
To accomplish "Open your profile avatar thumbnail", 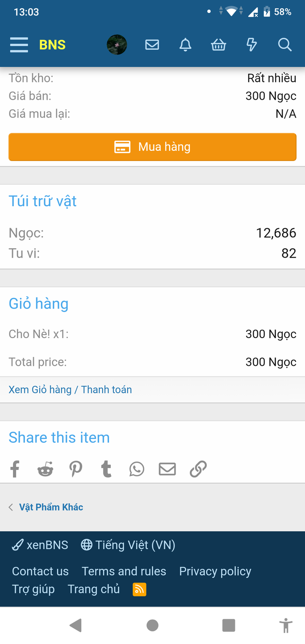I will 117,45.
